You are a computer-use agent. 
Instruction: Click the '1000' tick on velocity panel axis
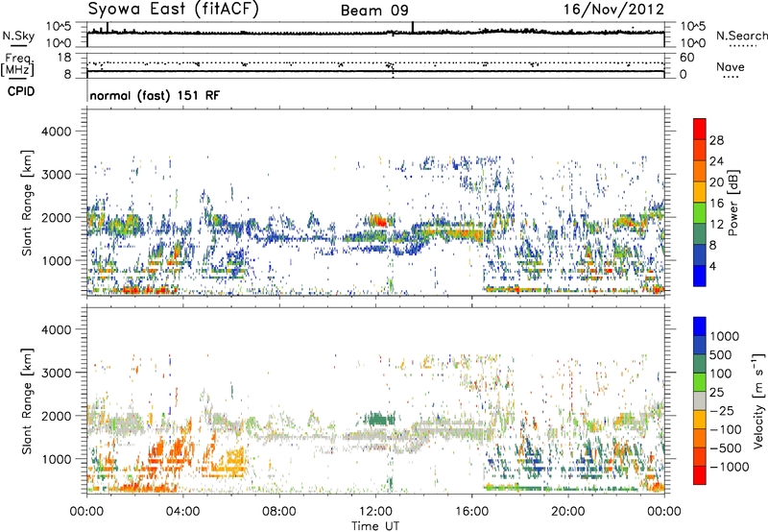click(56, 459)
